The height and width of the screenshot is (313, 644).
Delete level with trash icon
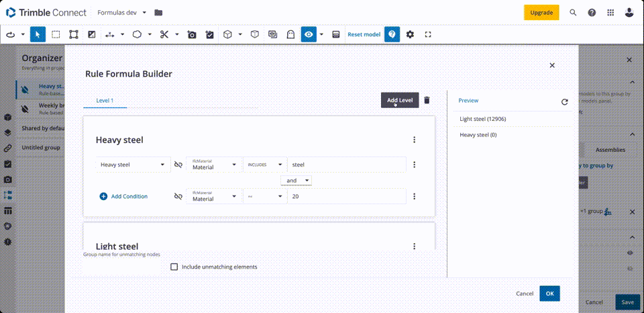[427, 100]
